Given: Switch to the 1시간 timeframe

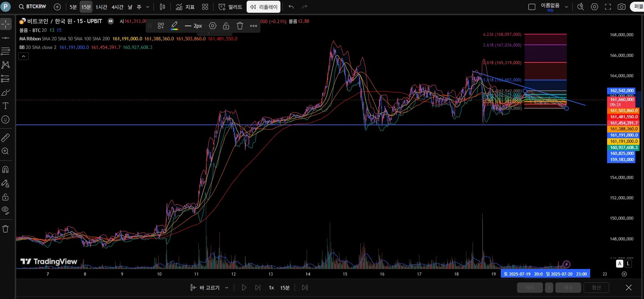Looking at the screenshot, I should point(101,7).
